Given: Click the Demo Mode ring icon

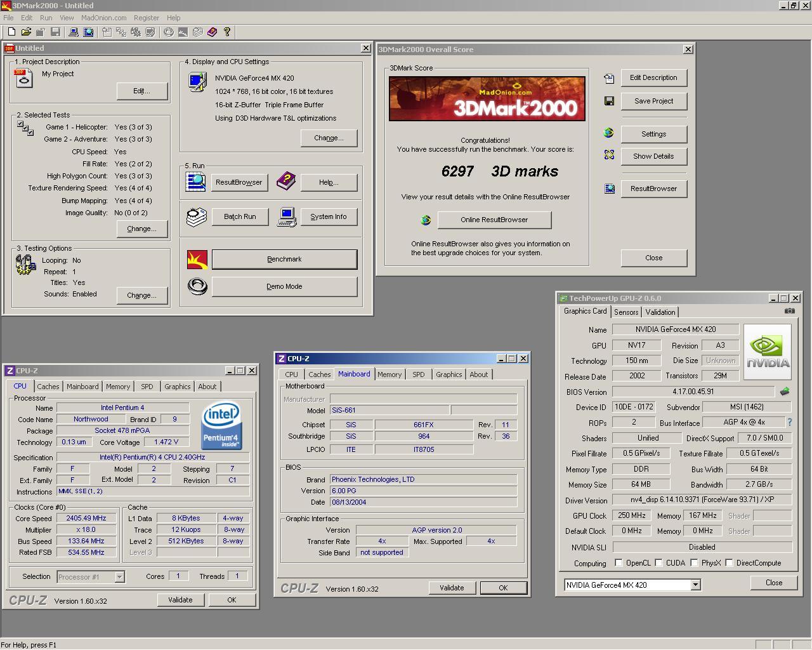Looking at the screenshot, I should [197, 286].
